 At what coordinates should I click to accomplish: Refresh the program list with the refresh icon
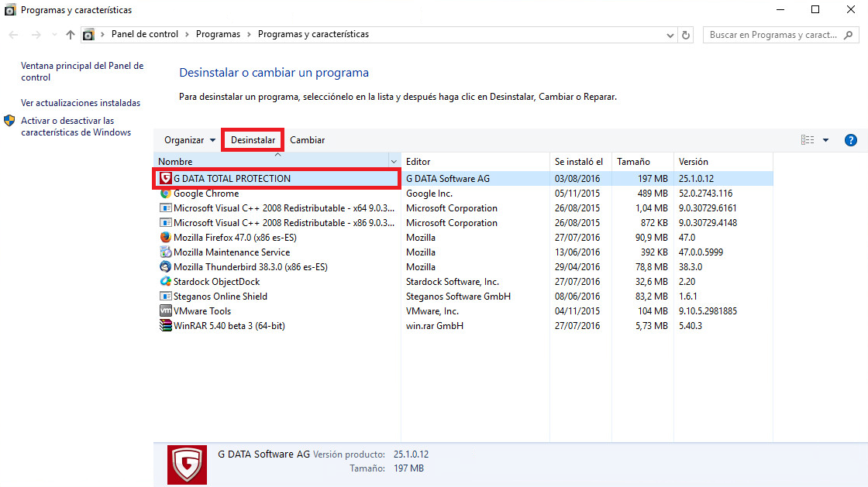(685, 34)
